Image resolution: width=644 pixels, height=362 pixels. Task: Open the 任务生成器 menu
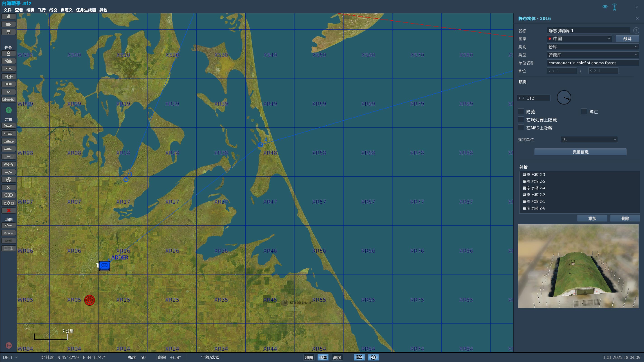point(86,10)
